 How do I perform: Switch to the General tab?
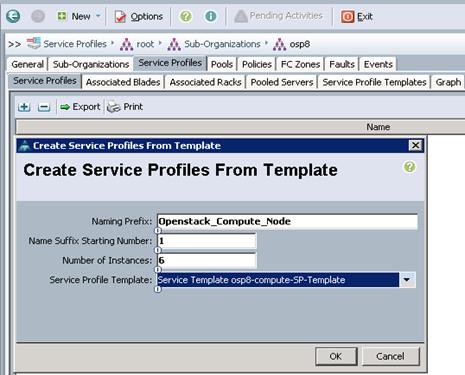(27, 64)
